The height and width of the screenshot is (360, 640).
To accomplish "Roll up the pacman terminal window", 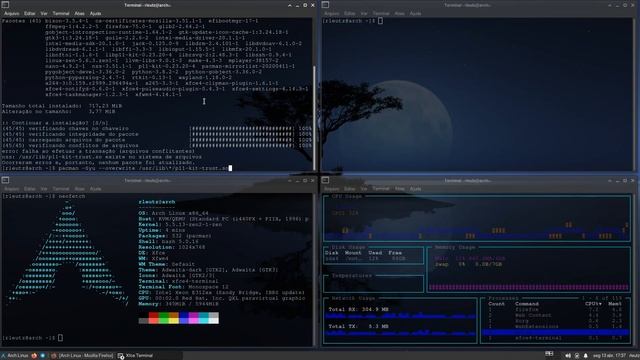I will [290, 5].
